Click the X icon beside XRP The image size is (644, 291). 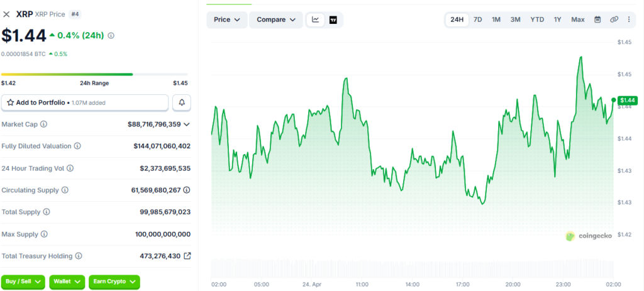(x=7, y=14)
